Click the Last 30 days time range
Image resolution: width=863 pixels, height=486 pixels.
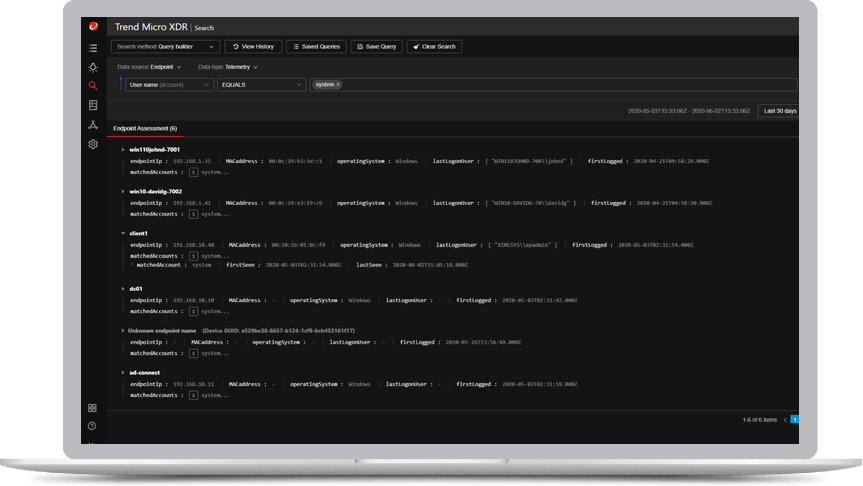[778, 111]
